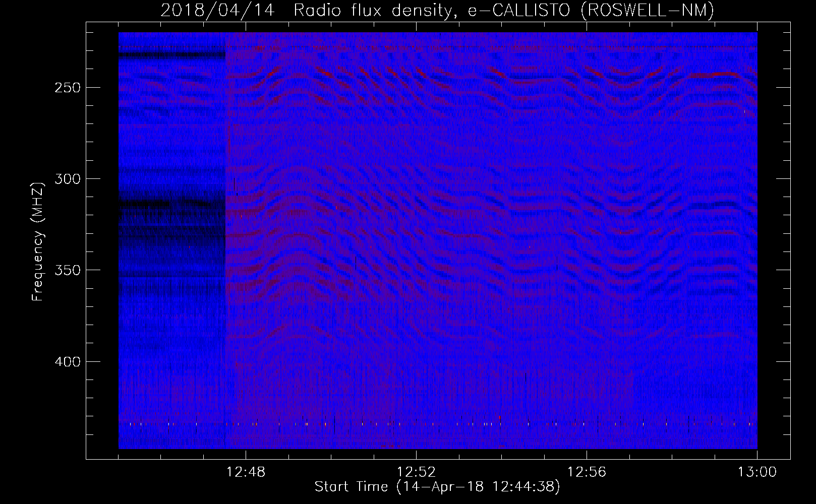Click the 400 frequency tick label
816x504 pixels.
pos(67,362)
